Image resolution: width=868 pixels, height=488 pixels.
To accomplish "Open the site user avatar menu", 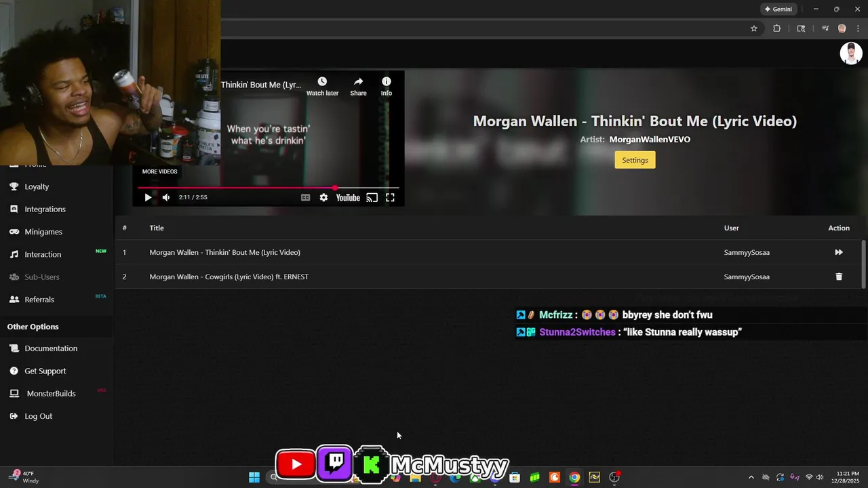I will (851, 53).
